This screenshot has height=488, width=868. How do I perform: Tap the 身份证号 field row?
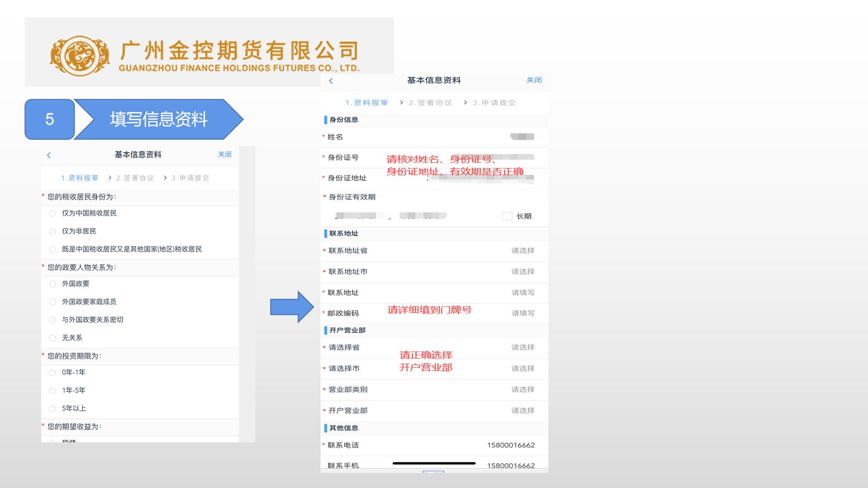point(434,158)
